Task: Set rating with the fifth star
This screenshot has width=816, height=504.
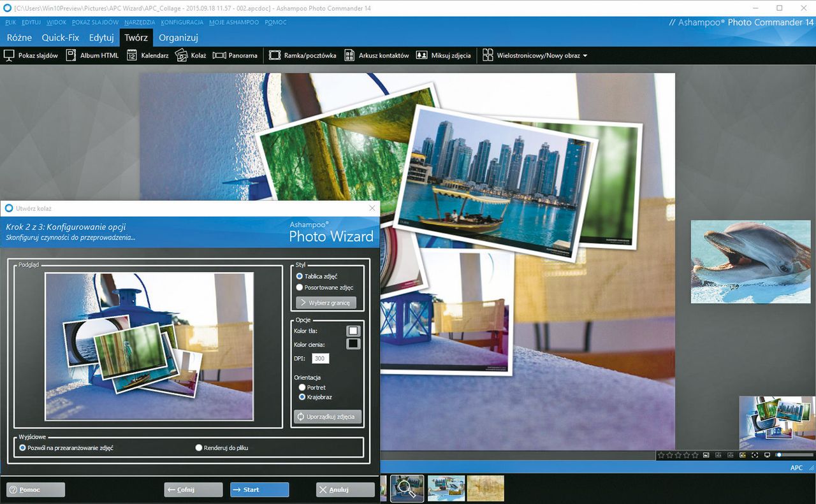Action: point(695,455)
